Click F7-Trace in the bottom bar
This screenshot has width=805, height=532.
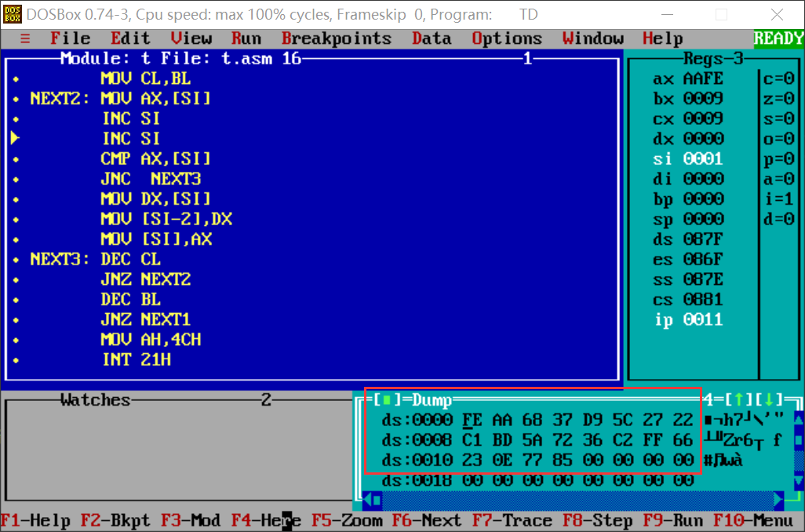[512, 521]
